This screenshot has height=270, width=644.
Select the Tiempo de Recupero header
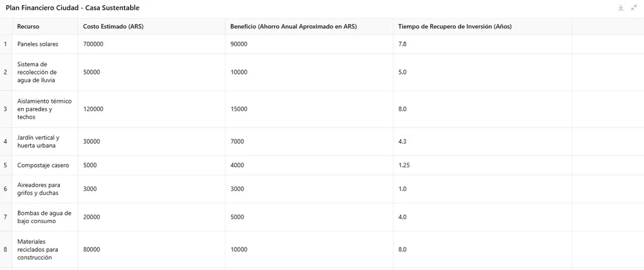[x=455, y=26]
